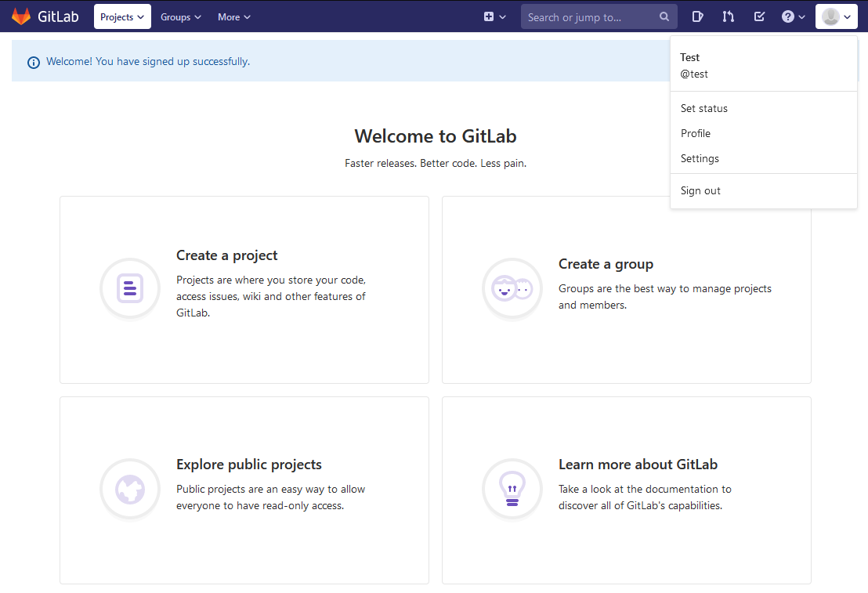Open the To-Do list checkmark icon

pos(759,16)
